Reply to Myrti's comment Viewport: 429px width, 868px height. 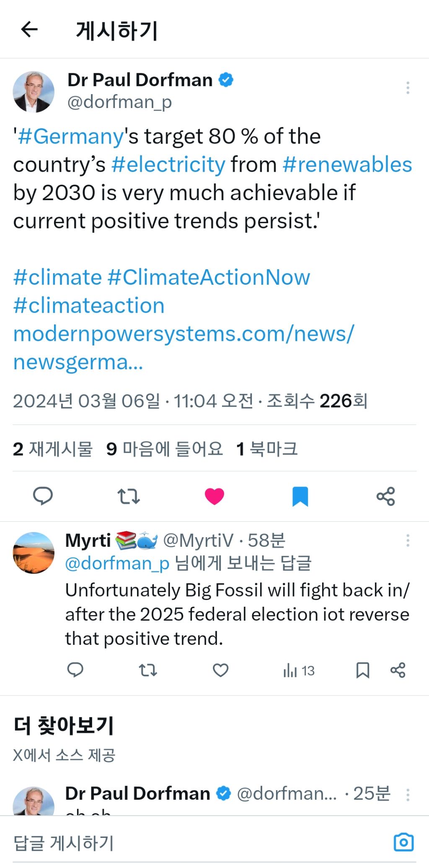point(75,670)
